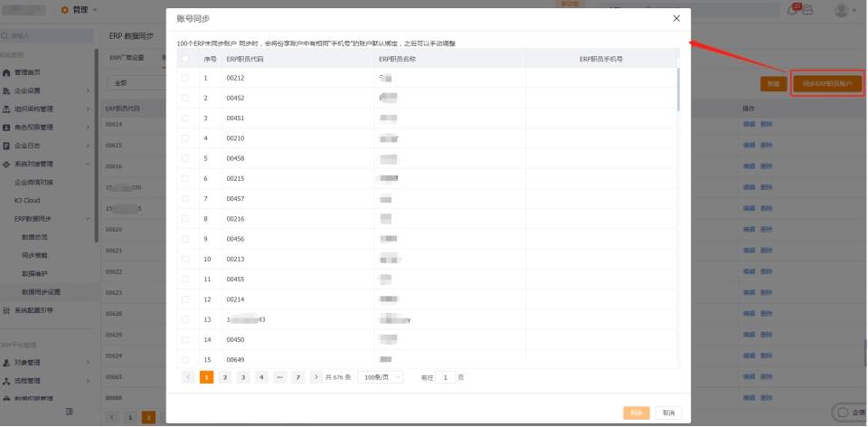Check the checkbox for employee code 00458
868x427 pixels.
(184, 158)
